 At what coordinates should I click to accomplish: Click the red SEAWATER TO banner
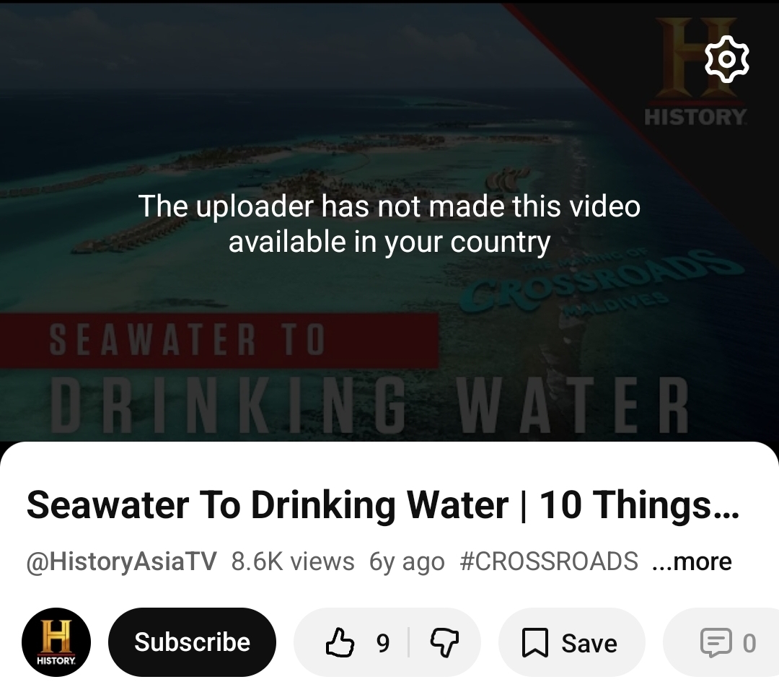coord(219,340)
